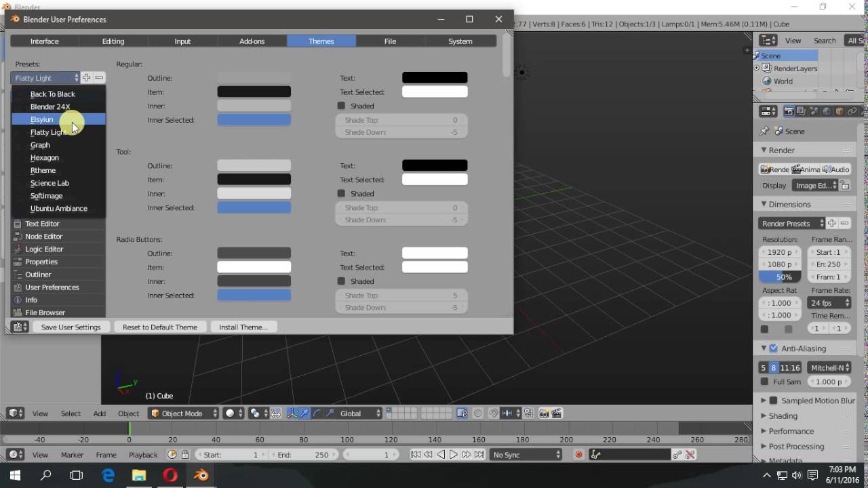Play the animation forward in timeline

click(x=454, y=455)
